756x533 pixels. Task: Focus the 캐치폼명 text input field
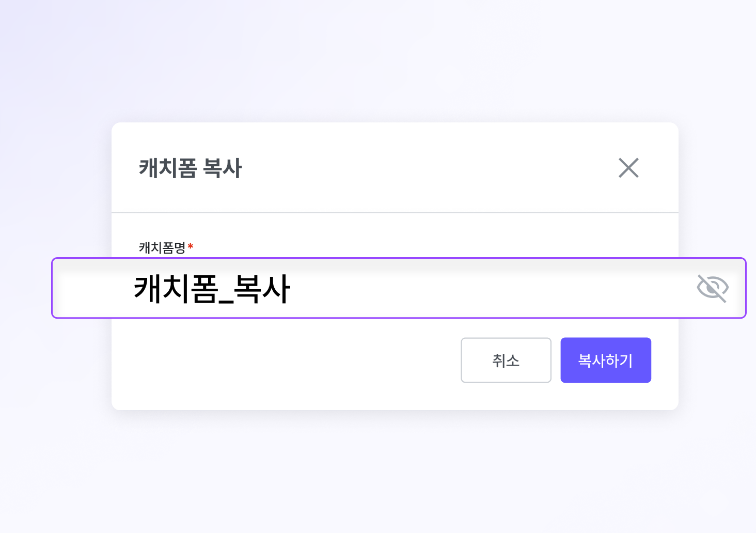point(399,288)
